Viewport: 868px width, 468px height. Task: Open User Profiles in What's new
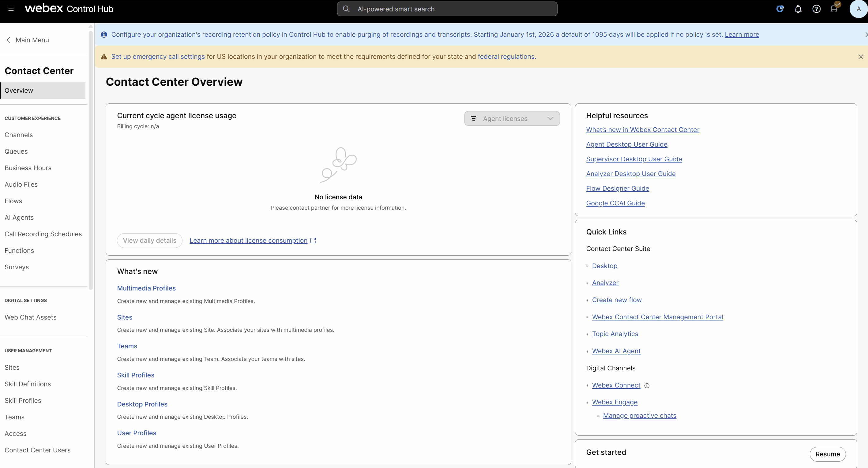(x=137, y=433)
